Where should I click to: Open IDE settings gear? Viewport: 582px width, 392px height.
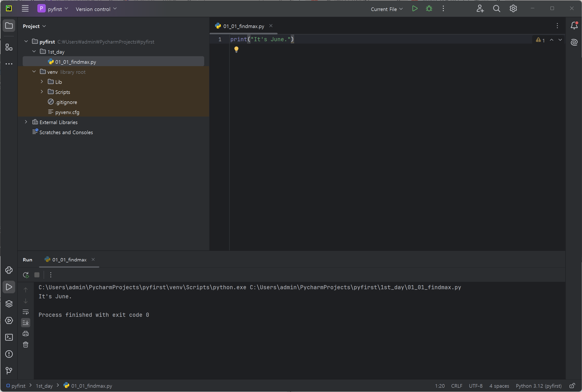point(513,9)
